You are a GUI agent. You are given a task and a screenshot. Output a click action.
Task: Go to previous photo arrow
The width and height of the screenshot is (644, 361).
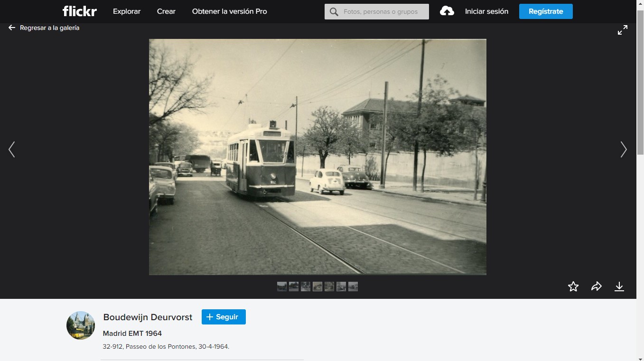pyautogui.click(x=12, y=149)
